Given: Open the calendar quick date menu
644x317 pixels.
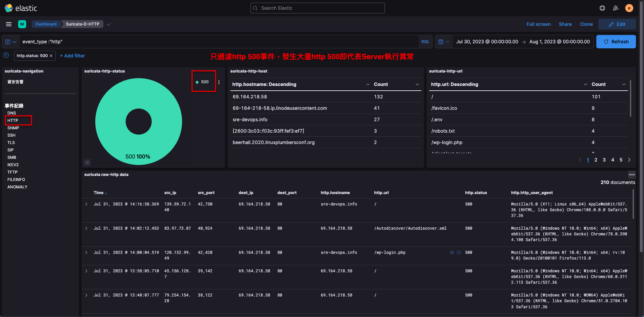Looking at the screenshot, I should click(444, 42).
